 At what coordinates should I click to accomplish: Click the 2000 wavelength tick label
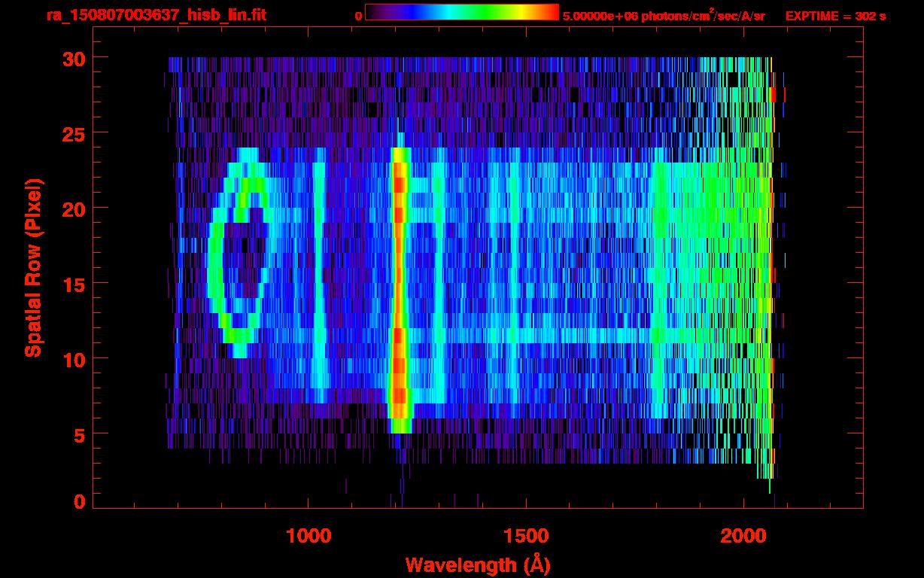(x=743, y=536)
